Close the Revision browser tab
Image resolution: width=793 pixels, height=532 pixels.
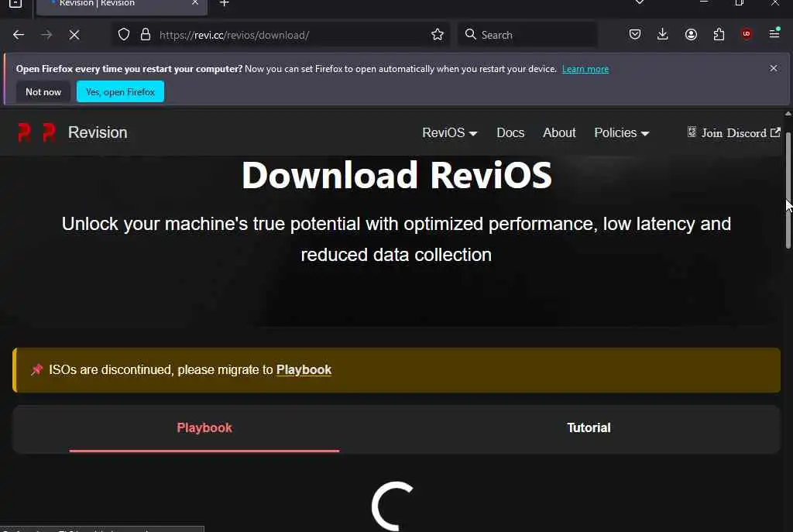(x=195, y=3)
